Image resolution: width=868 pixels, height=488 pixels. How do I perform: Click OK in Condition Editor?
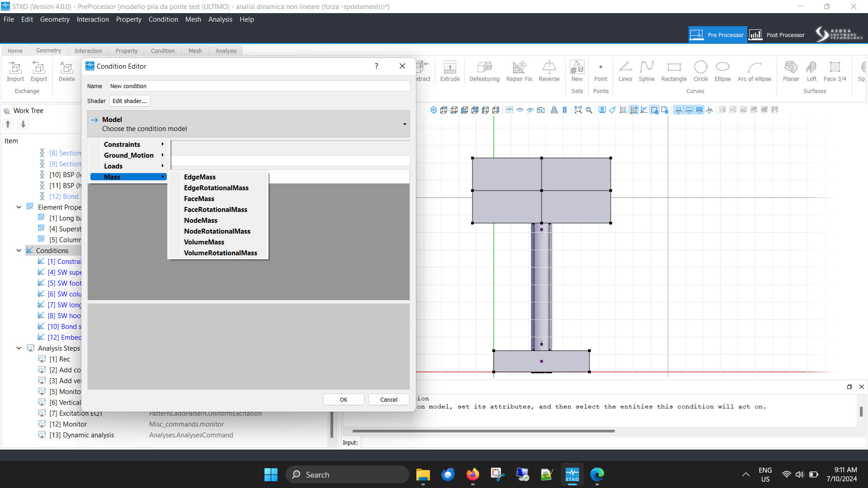click(344, 400)
